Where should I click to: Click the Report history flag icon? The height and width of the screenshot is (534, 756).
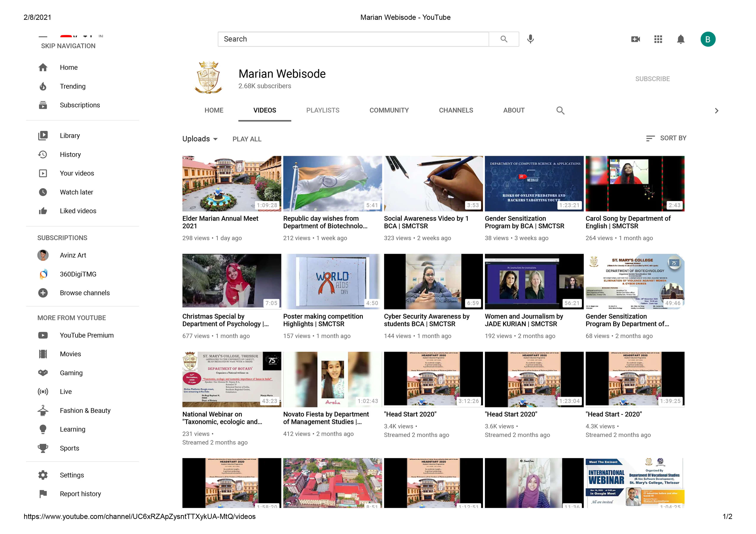43,494
